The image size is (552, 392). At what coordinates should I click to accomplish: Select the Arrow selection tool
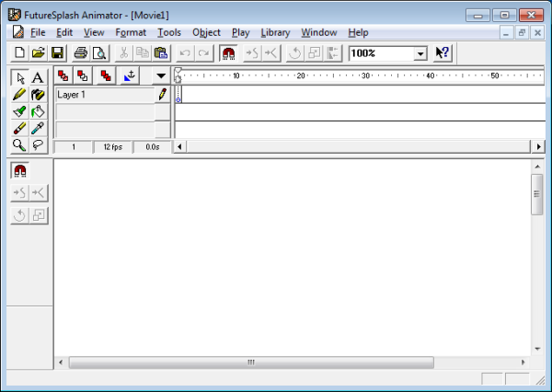pyautogui.click(x=19, y=77)
